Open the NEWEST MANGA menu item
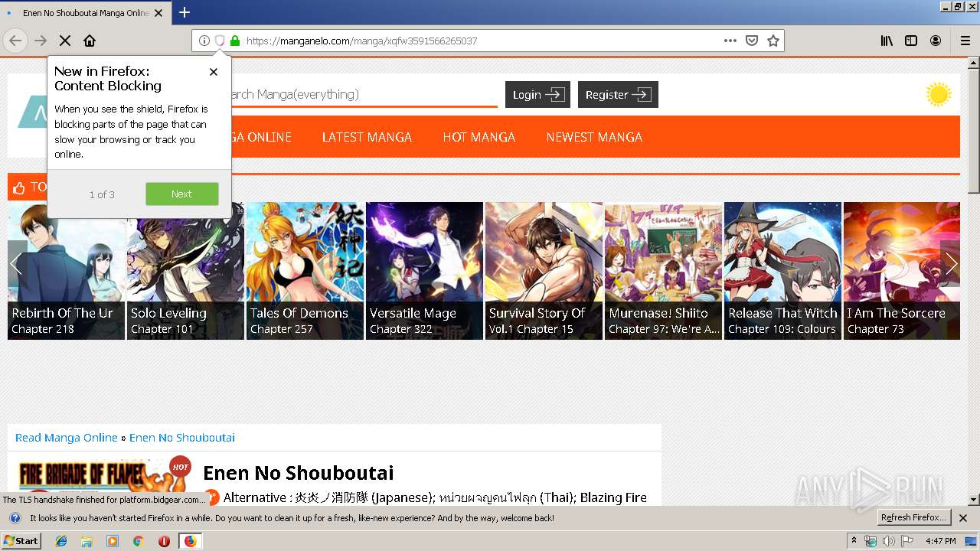980x551 pixels. (594, 137)
